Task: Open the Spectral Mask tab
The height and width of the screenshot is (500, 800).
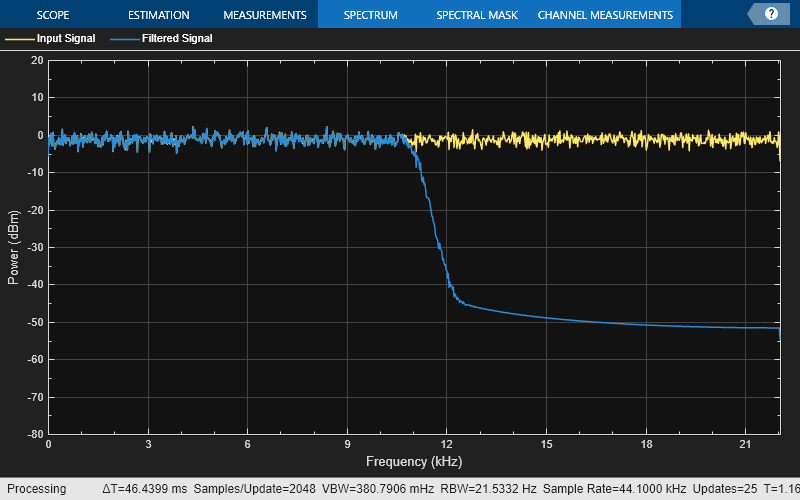Action: 477,15
